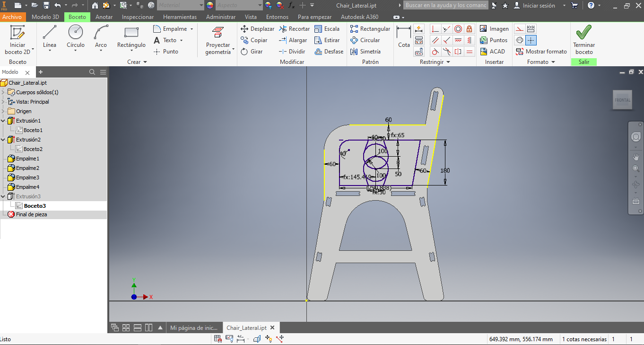Click the Recortar trim tool
Viewport: 644px width, 345px height.
click(x=294, y=29)
